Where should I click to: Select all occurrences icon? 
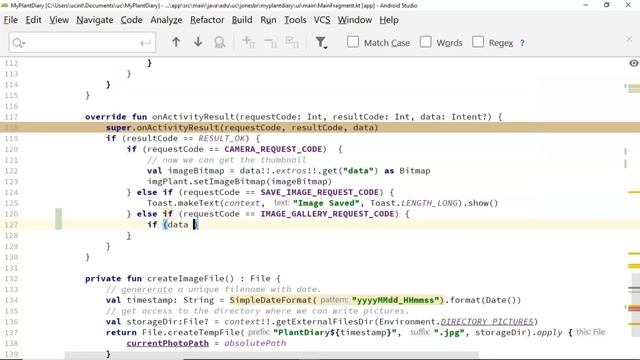pyautogui.click(x=292, y=42)
